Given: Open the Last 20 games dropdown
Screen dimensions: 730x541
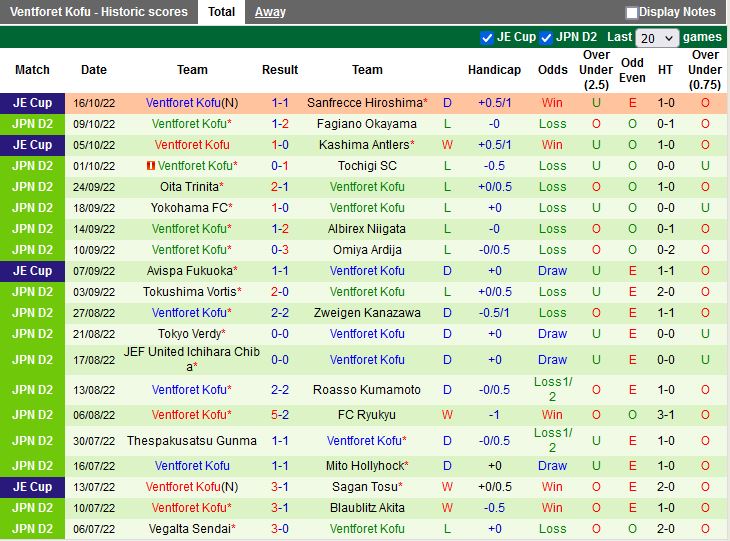Looking at the screenshot, I should click(x=656, y=38).
